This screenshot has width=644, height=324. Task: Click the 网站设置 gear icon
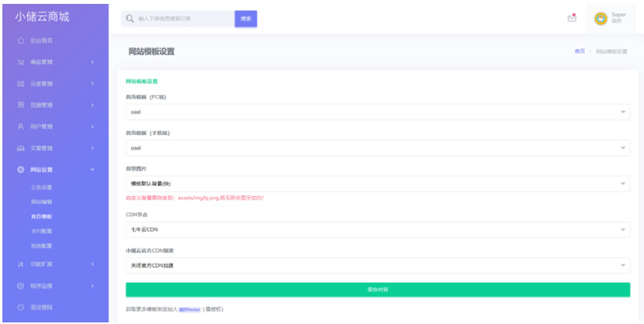click(x=21, y=170)
